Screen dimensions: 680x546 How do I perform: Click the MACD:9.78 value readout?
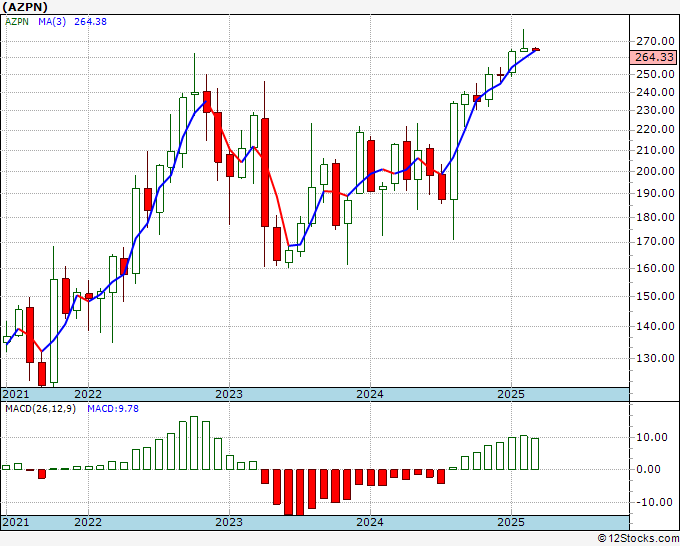[x=113, y=409]
